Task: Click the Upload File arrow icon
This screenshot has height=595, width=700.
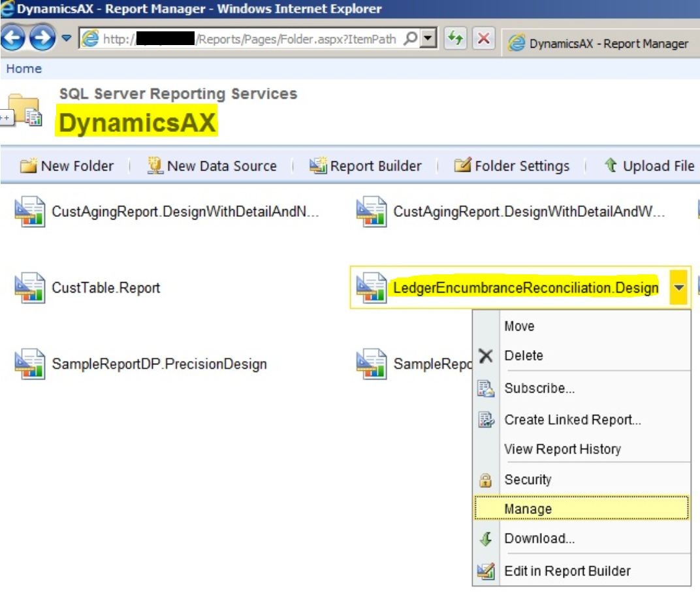Action: pyautogui.click(x=611, y=166)
